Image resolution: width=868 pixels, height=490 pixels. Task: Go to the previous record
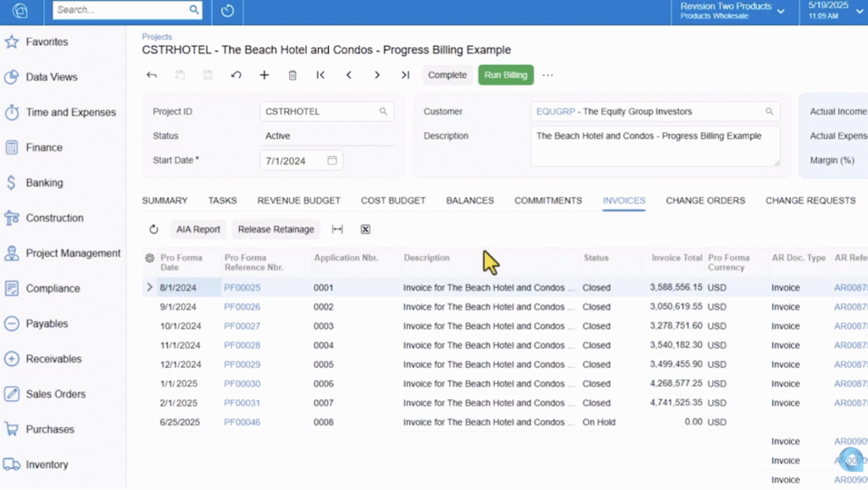pos(348,75)
